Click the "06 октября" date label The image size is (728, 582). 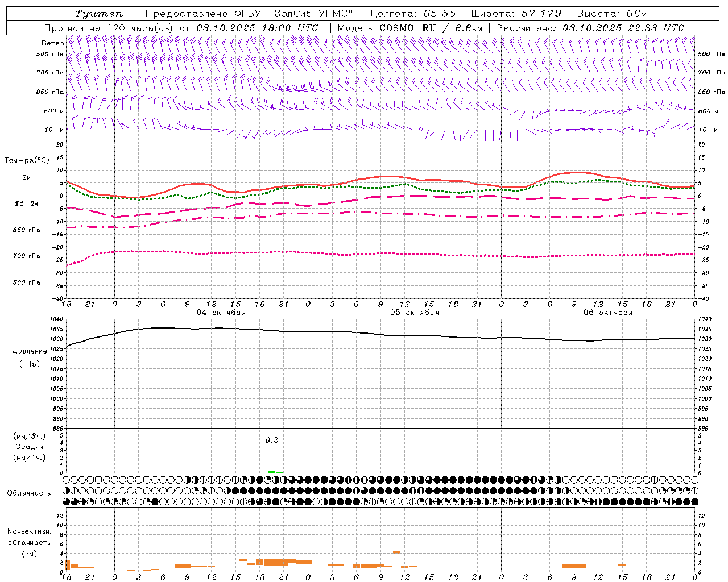[608, 313]
